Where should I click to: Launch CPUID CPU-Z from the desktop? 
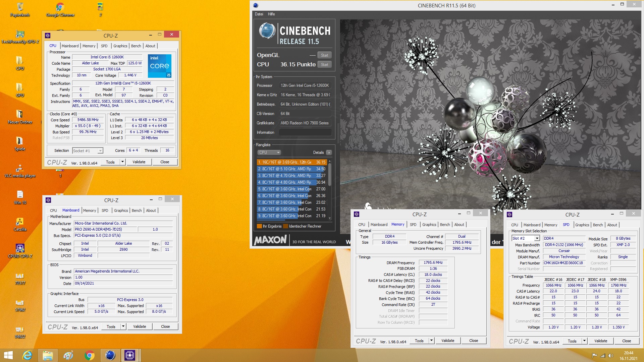coord(20,251)
